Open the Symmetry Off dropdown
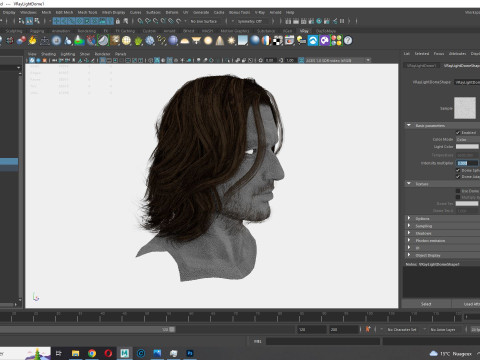The height and width of the screenshot is (360, 480). click(250, 21)
